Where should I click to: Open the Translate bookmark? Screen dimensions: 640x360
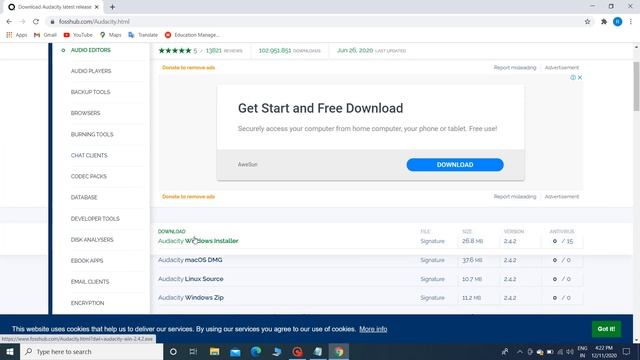143,35
